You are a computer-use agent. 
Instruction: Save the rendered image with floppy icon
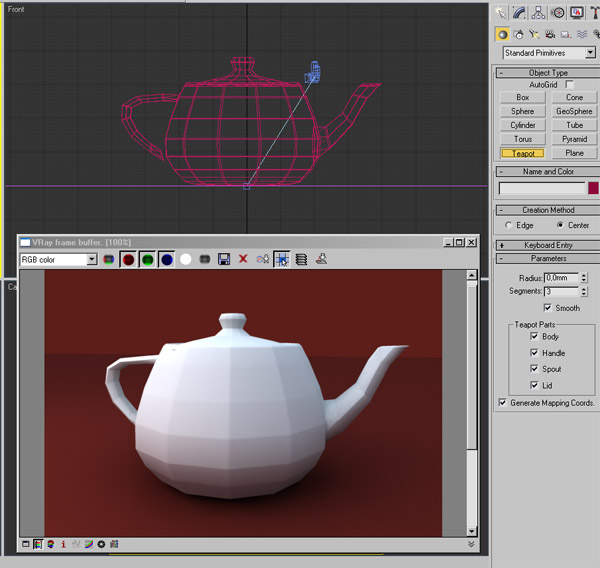(x=224, y=259)
